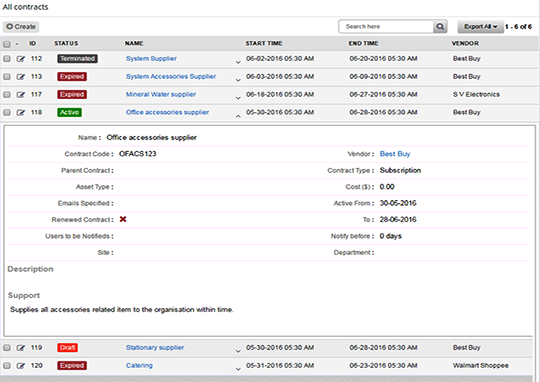Click the 1 - 6 of 6 pagination text
Image resolution: width=540 pixels, height=382 pixels.
tap(518, 27)
